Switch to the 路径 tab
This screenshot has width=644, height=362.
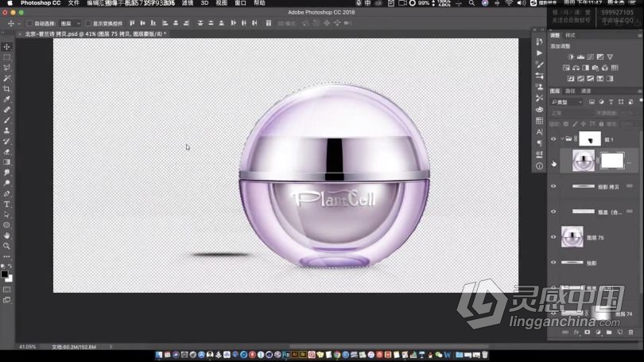pyautogui.click(x=570, y=91)
